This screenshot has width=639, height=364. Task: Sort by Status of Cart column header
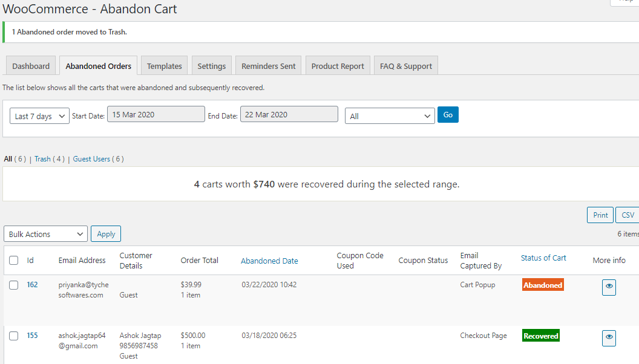543,258
